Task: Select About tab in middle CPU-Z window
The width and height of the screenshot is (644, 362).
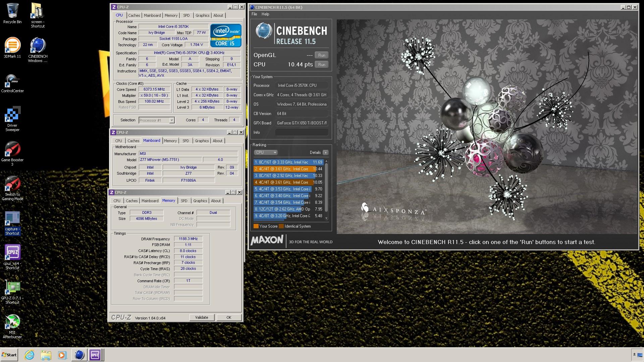Action: 218,141
